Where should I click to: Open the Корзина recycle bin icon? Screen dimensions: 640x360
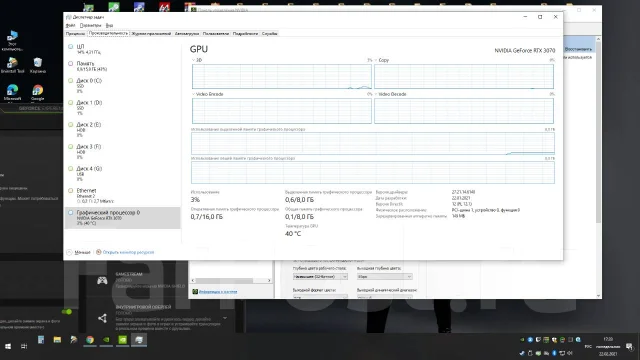tap(38, 65)
